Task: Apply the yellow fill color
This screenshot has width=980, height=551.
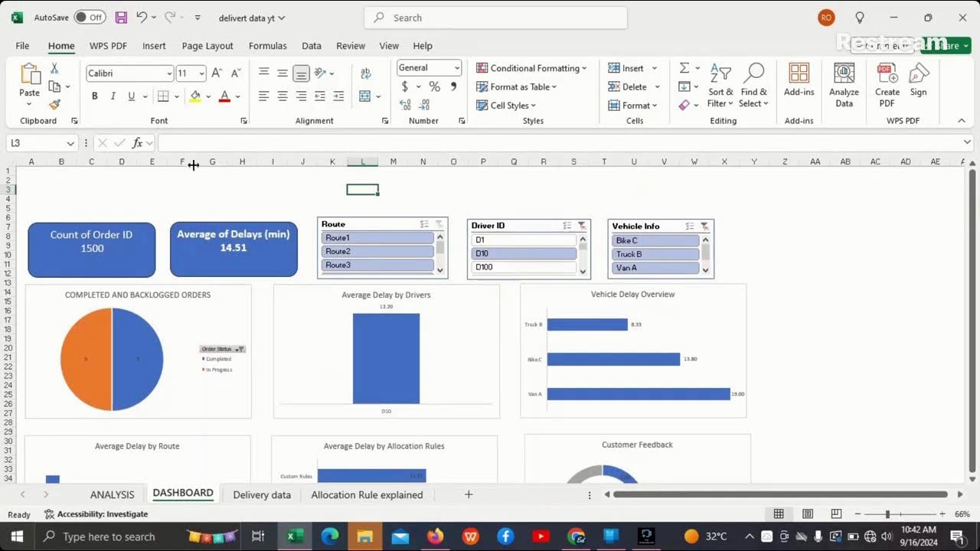Action: (x=195, y=96)
